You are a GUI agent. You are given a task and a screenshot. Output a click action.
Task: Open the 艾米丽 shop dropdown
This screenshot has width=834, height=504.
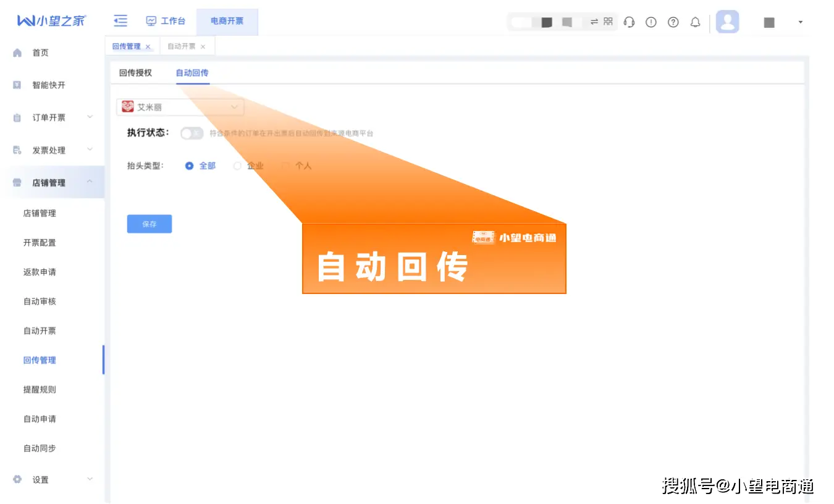tap(179, 106)
